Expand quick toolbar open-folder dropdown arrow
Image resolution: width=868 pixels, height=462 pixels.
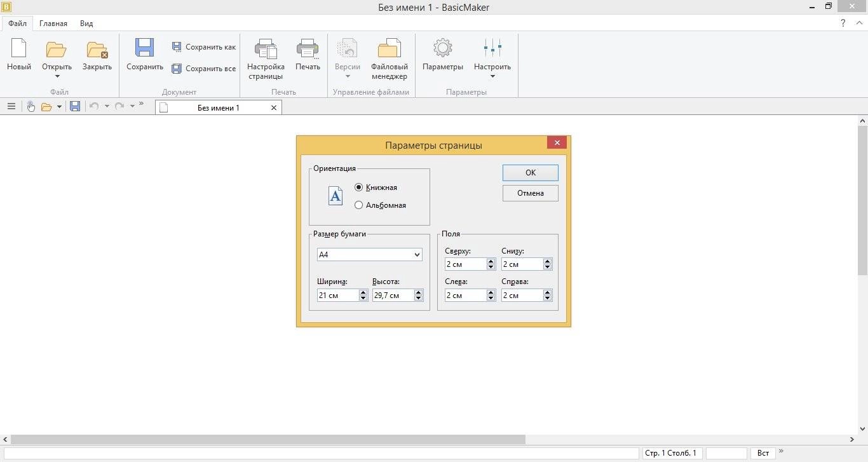[59, 107]
